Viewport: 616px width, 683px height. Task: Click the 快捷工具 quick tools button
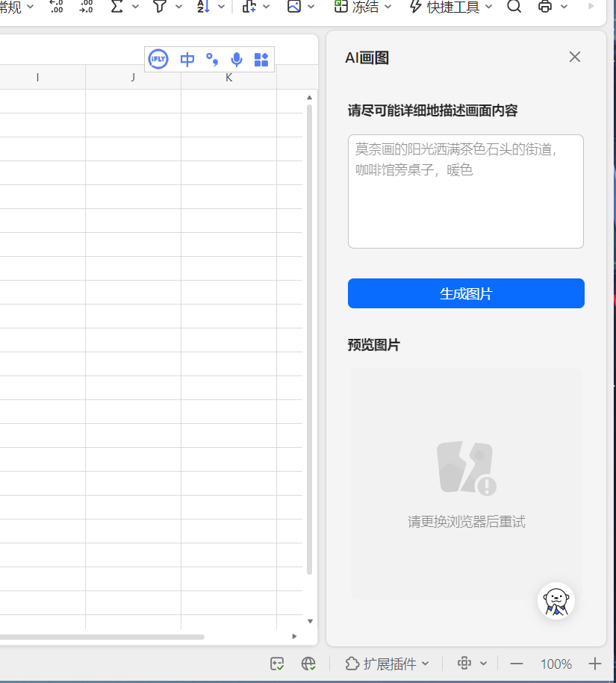[x=444, y=6]
